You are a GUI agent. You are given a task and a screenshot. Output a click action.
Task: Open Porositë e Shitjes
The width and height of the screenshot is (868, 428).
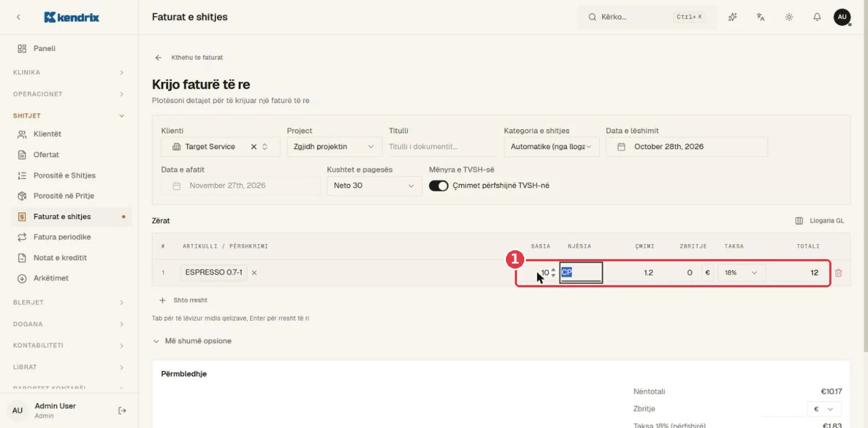pos(71,176)
